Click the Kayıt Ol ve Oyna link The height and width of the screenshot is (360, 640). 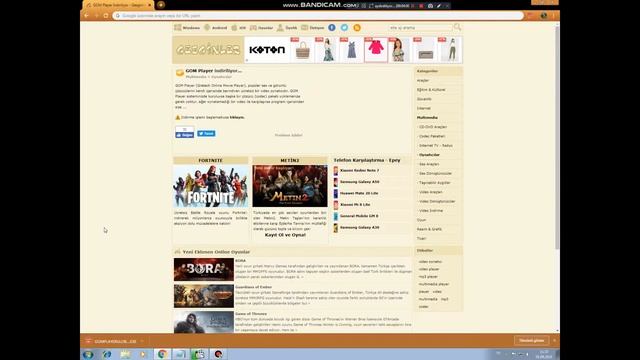coord(285,235)
